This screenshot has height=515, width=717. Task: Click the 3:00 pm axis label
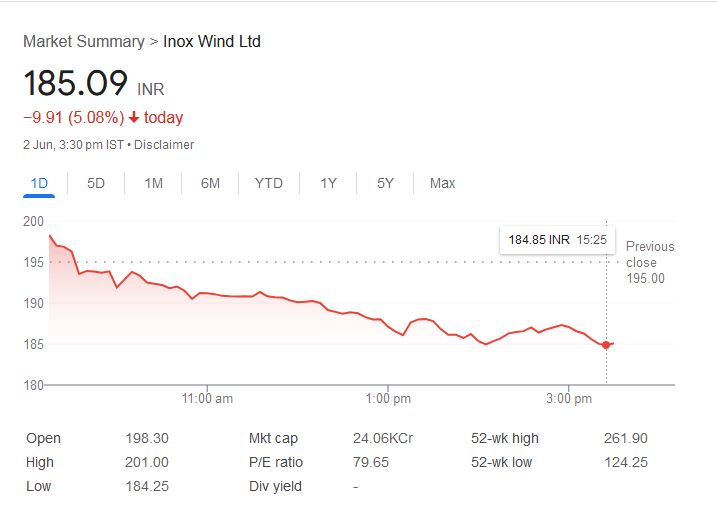pyautogui.click(x=569, y=399)
